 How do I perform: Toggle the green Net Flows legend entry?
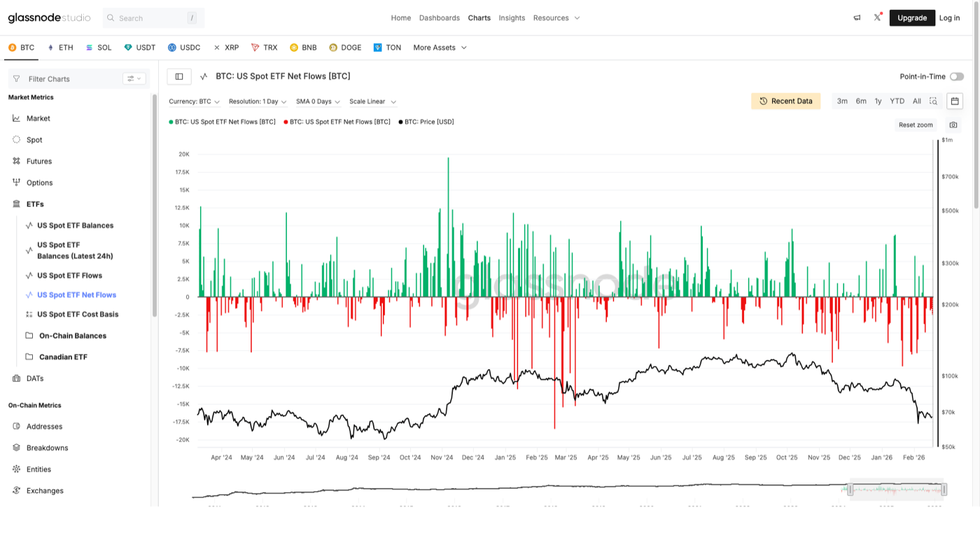point(224,121)
